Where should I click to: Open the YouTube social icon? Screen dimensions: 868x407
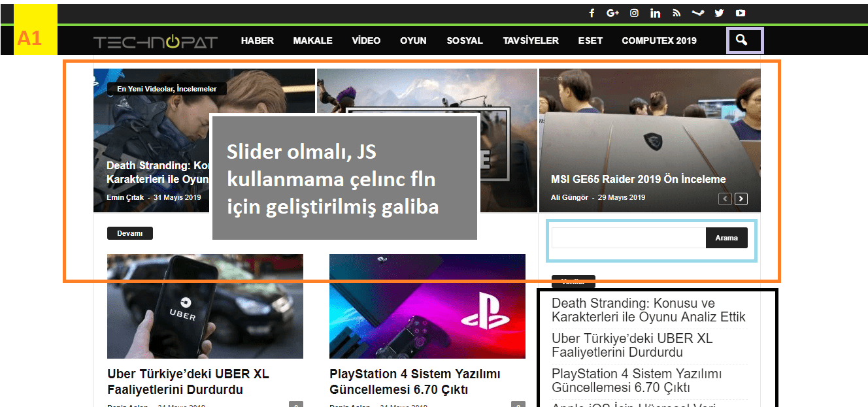click(x=741, y=13)
